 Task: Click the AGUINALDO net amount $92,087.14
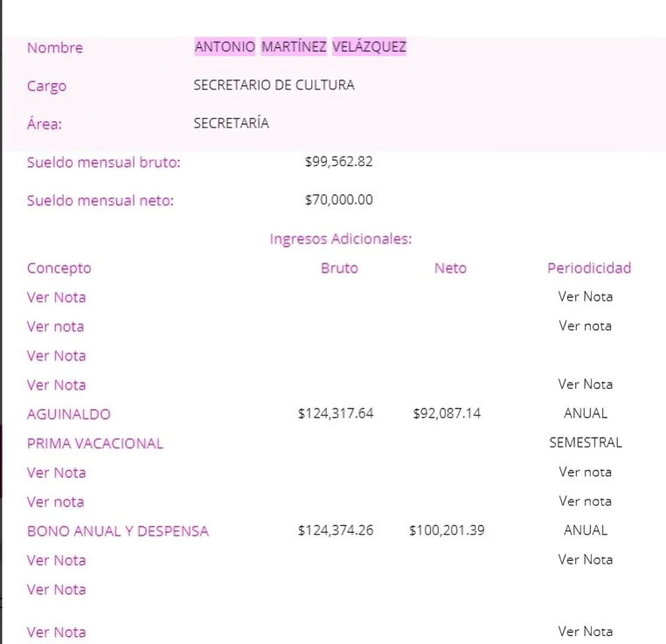[x=447, y=413]
